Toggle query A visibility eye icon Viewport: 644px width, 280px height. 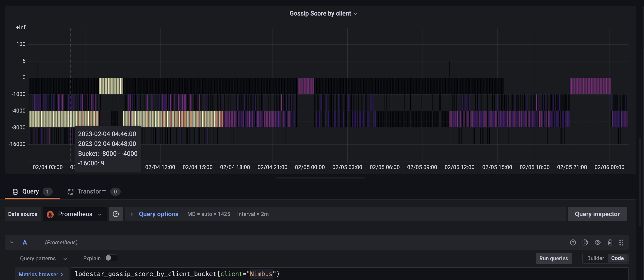(597, 242)
